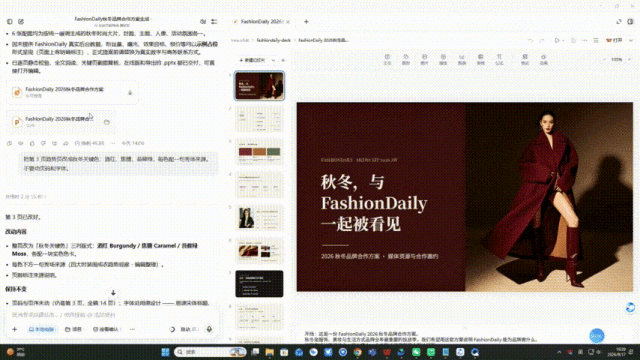
Task: Click the fashiondaily-deck breadcrumb link
Action: pos(273,40)
